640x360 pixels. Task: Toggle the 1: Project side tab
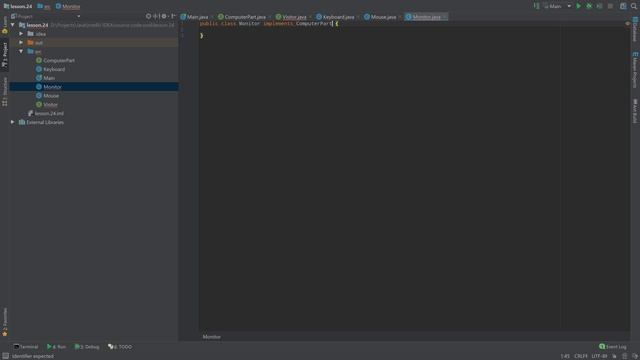click(x=4, y=55)
